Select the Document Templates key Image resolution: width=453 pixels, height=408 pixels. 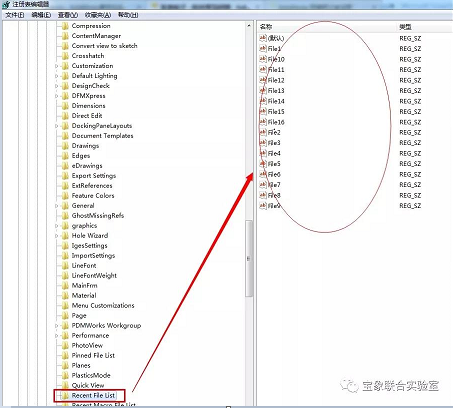click(102, 136)
